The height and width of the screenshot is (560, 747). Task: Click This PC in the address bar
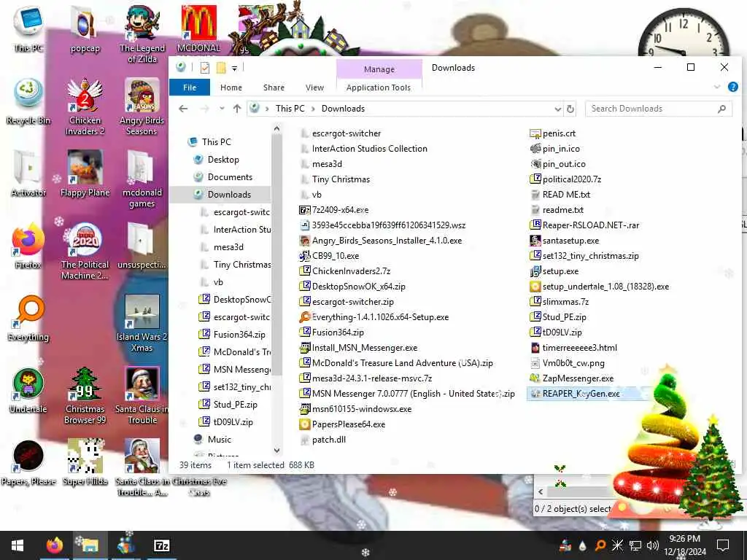click(x=290, y=109)
